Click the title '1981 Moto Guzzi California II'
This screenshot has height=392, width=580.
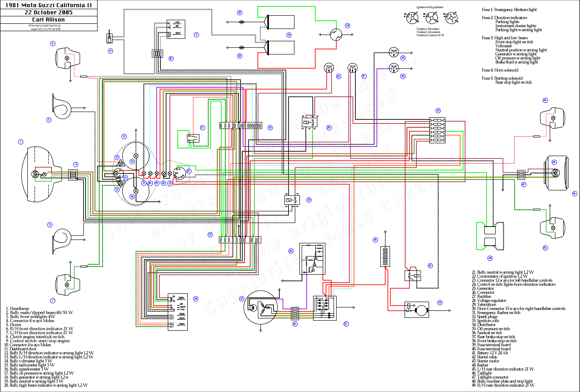coord(49,5)
